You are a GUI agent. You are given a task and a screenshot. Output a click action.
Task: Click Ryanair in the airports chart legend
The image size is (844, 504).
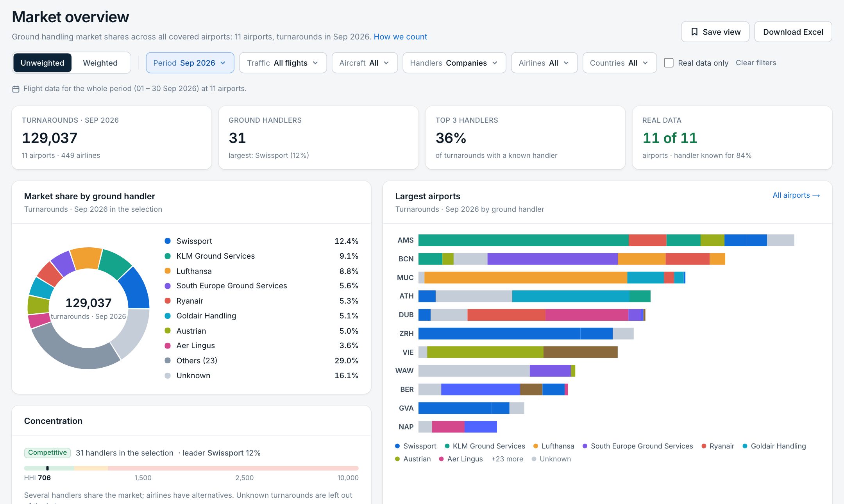point(718,446)
